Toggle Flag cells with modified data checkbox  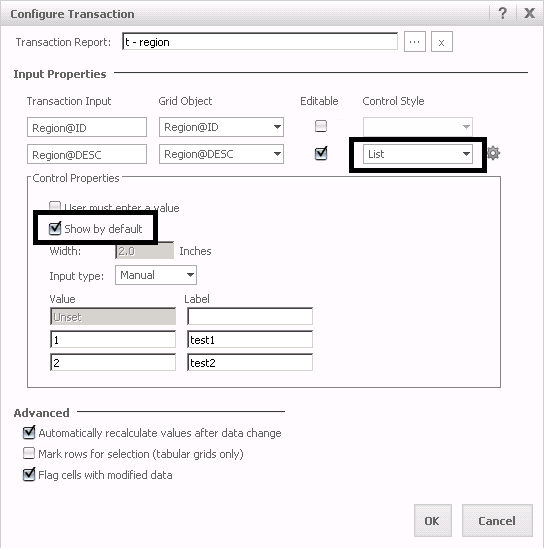(29, 474)
